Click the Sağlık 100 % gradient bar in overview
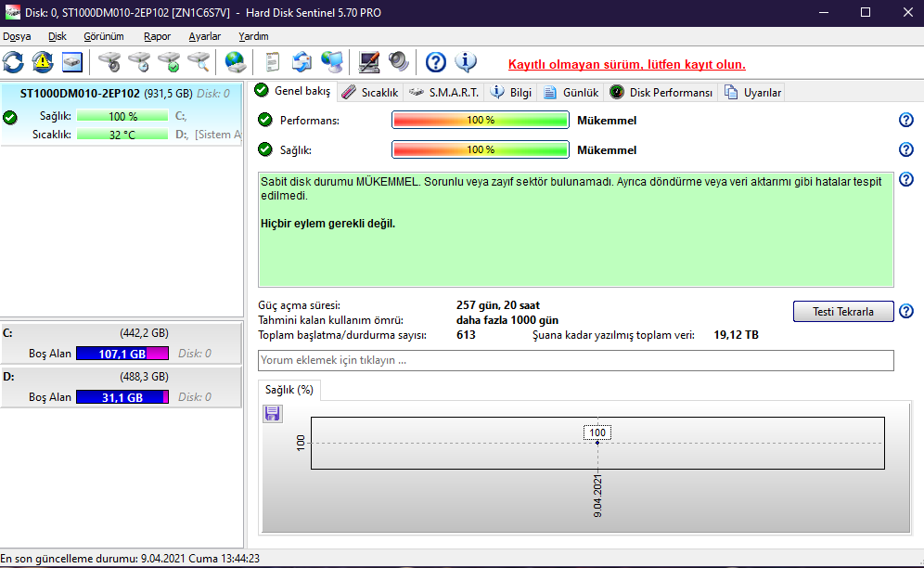 [481, 149]
